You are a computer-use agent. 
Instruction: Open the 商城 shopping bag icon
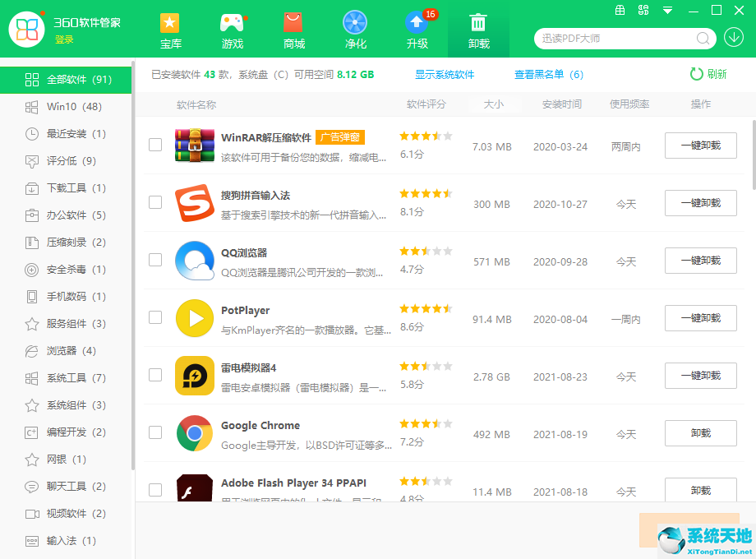[x=293, y=22]
